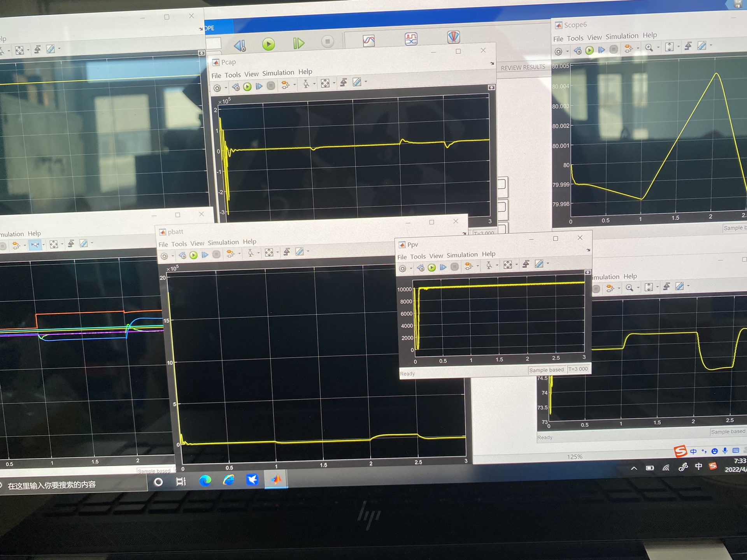Open Tools menu in pbatt scope

coord(179,244)
